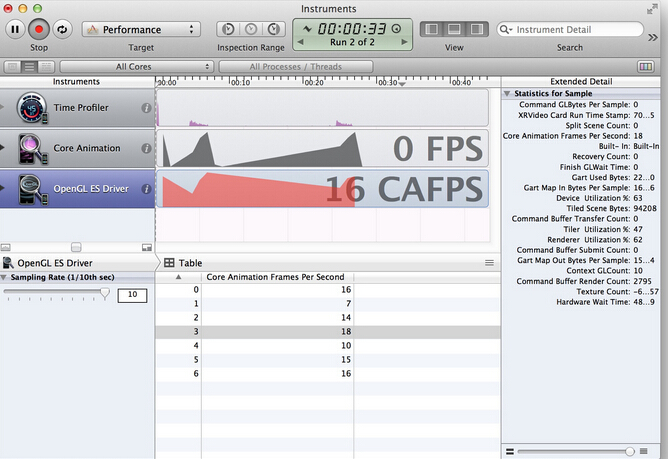Open the Table view selector in the detail bar
The height and width of the screenshot is (459, 668).
coord(184,262)
